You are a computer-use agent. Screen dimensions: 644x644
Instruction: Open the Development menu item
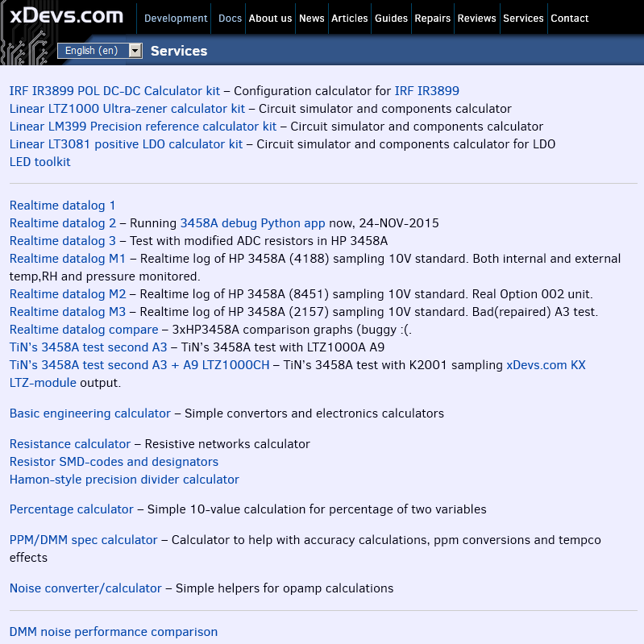point(176,19)
